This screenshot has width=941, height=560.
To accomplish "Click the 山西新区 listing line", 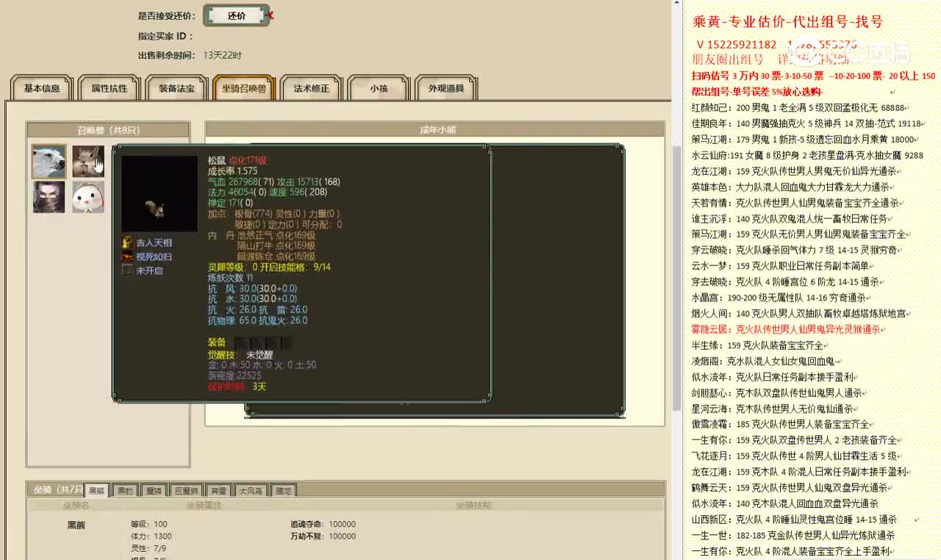I will [795, 519].
